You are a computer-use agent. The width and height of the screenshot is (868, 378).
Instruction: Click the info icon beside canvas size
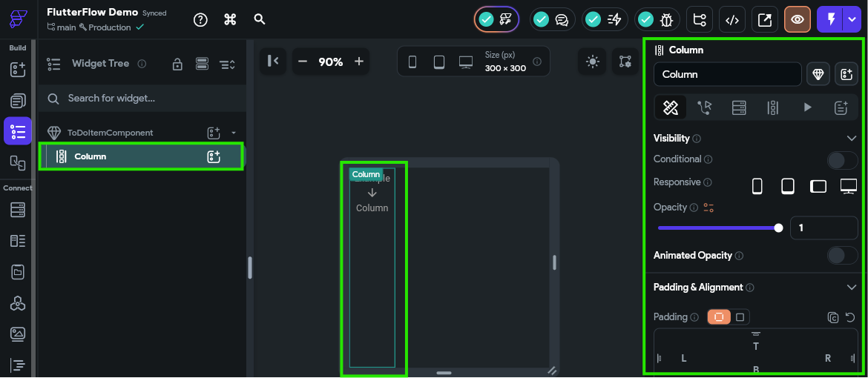[537, 62]
